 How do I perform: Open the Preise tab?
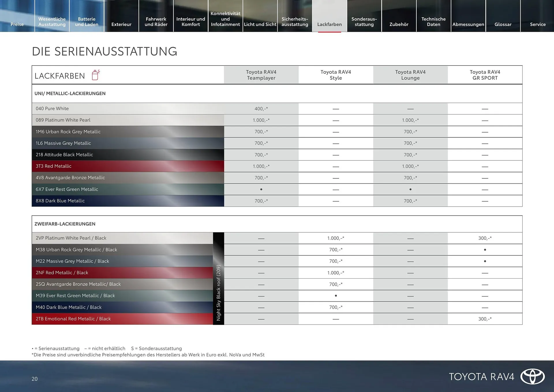(x=17, y=24)
